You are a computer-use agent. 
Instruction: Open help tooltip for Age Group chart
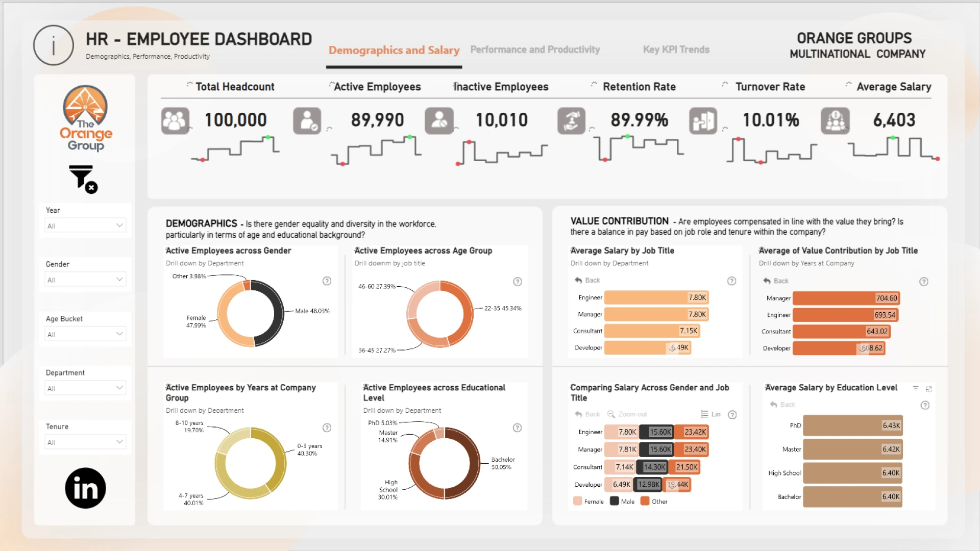click(518, 282)
